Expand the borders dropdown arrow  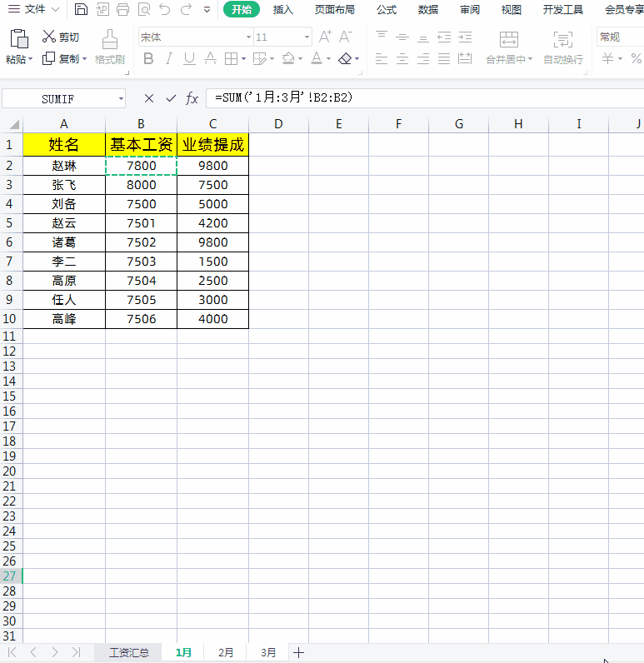tap(243, 59)
